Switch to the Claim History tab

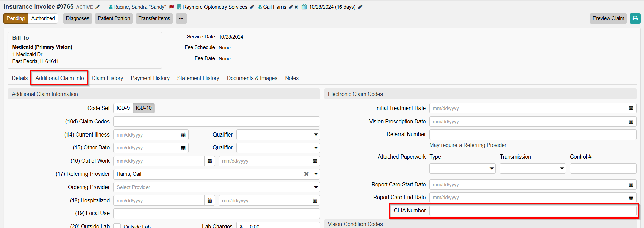107,78
